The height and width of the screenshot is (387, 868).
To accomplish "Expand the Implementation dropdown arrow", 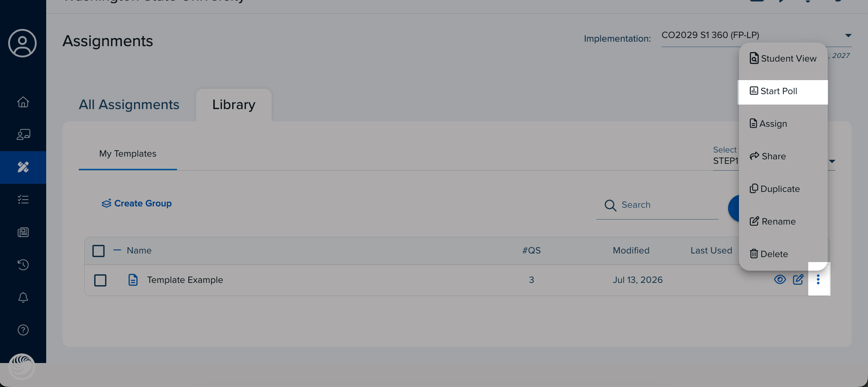I will pos(848,35).
